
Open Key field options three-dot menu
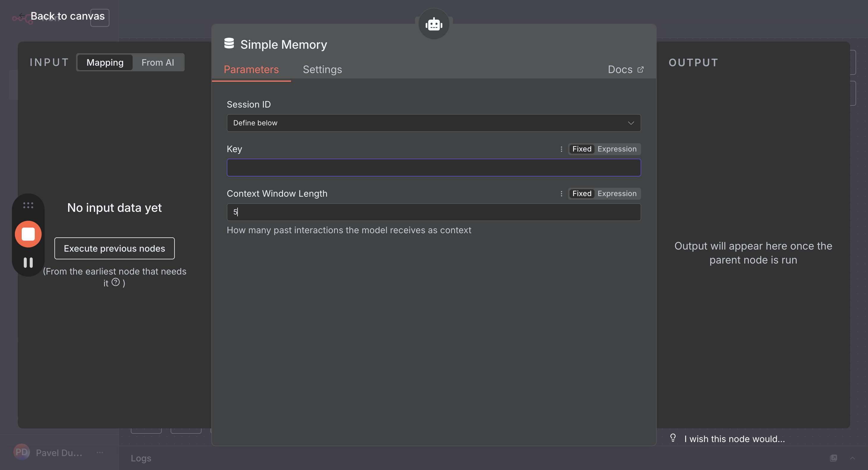(x=561, y=149)
